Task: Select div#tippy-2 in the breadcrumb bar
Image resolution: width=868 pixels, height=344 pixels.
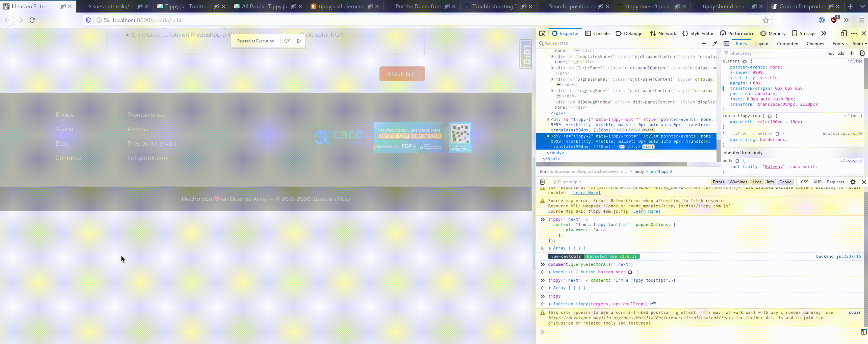Action: (x=661, y=171)
